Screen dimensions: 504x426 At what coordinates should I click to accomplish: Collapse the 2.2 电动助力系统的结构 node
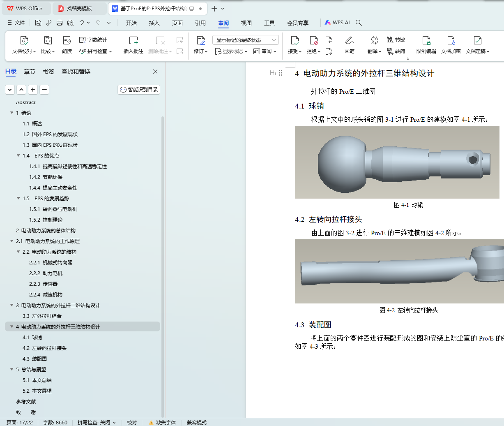[x=18, y=252]
